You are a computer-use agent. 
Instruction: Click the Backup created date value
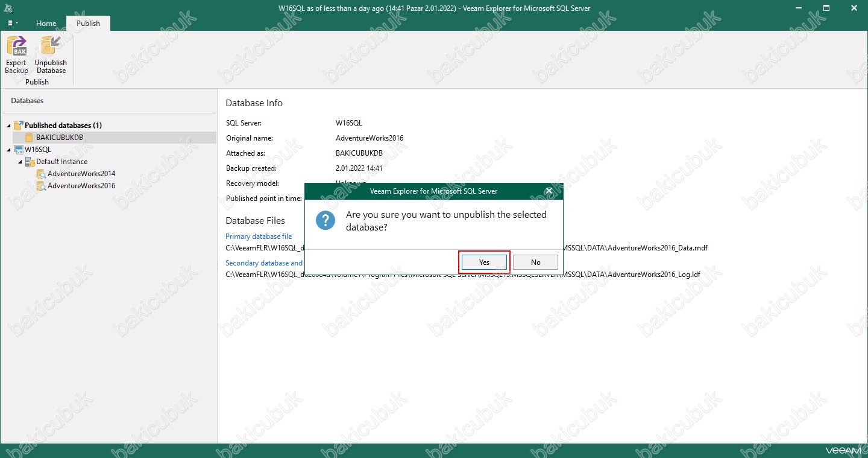tap(359, 168)
